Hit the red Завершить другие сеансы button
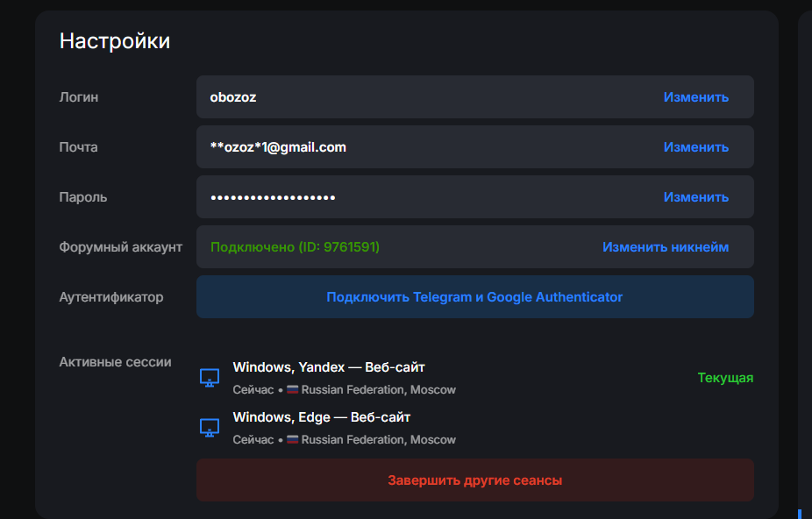The height and width of the screenshot is (519, 812). [474, 480]
